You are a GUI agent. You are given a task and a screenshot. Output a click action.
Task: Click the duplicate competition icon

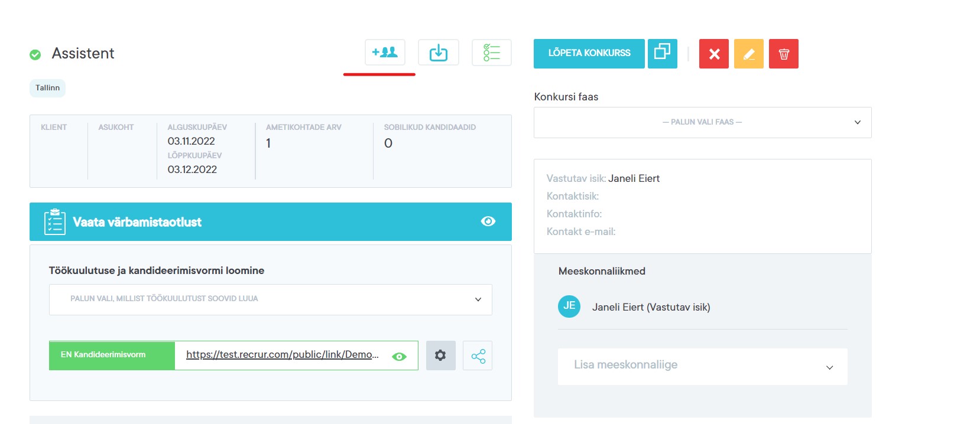(x=662, y=53)
